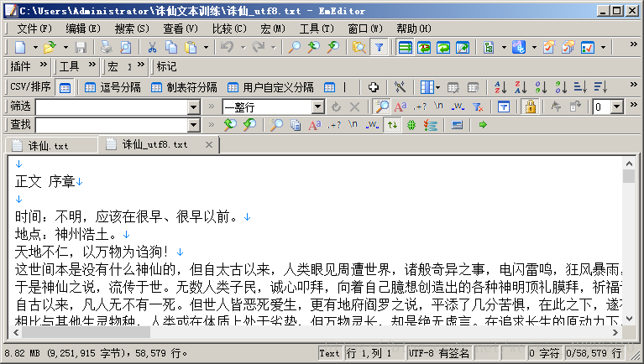Toggle regular expression in filter bar
The image size is (644, 364).
click(420, 107)
